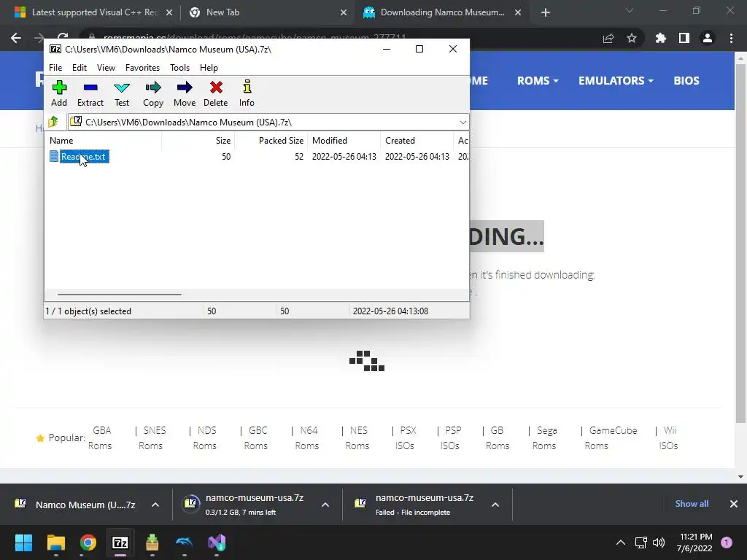Expand the EMULATORS dropdown on the website

(616, 80)
